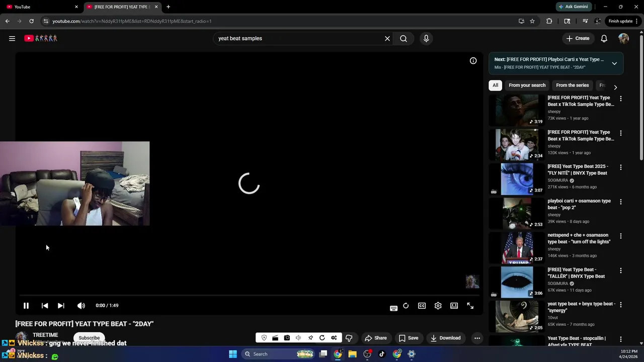Select From the series chip
The image size is (644, 362).
pos(572,85)
